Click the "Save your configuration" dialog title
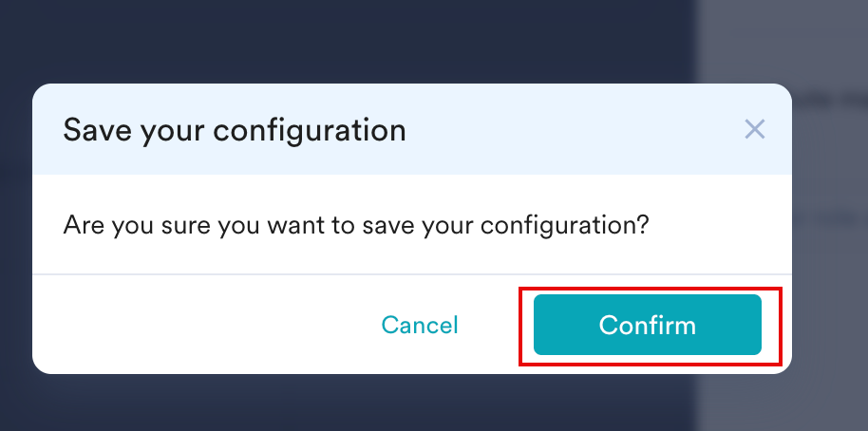This screenshot has width=868, height=431. 235,129
